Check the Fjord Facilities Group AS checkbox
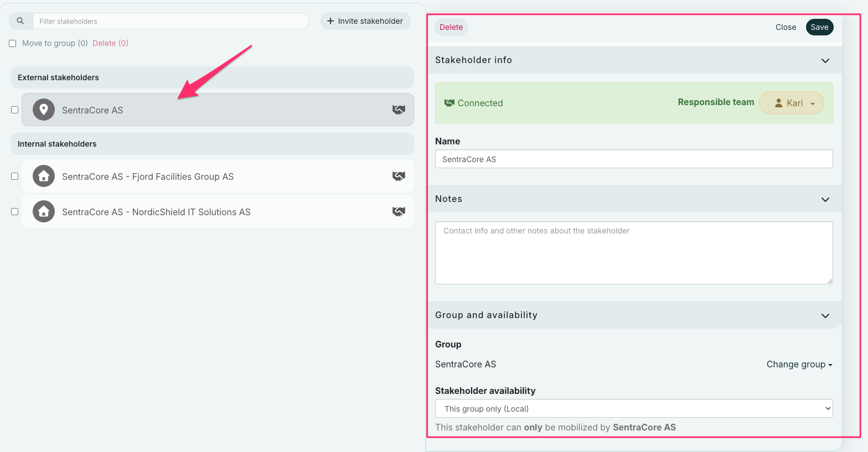Screen dimensions: 868x452 [15, 176]
